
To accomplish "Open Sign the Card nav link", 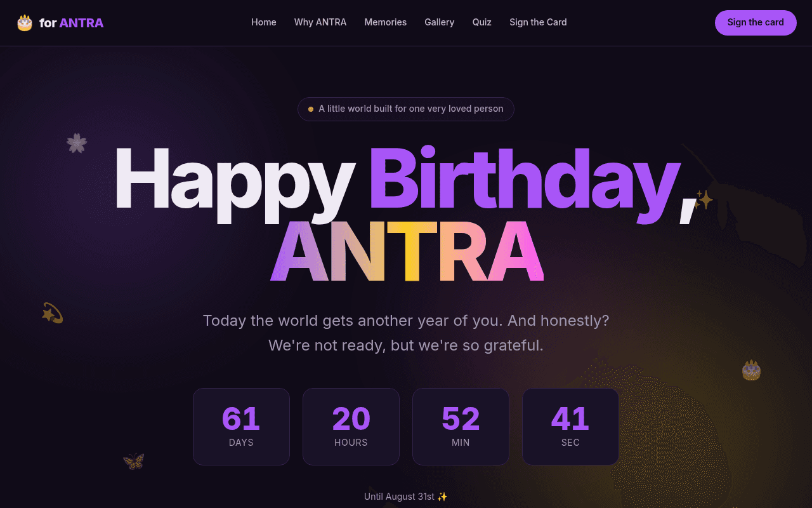I will point(538,22).
